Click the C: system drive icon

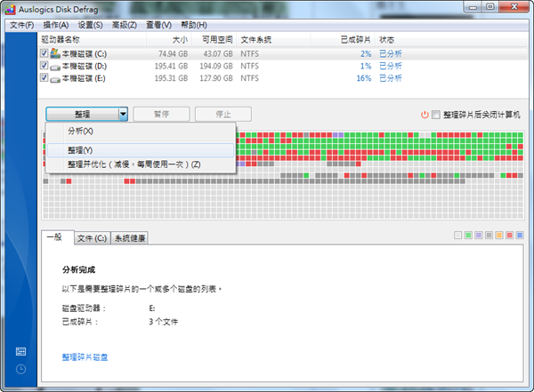(x=55, y=53)
